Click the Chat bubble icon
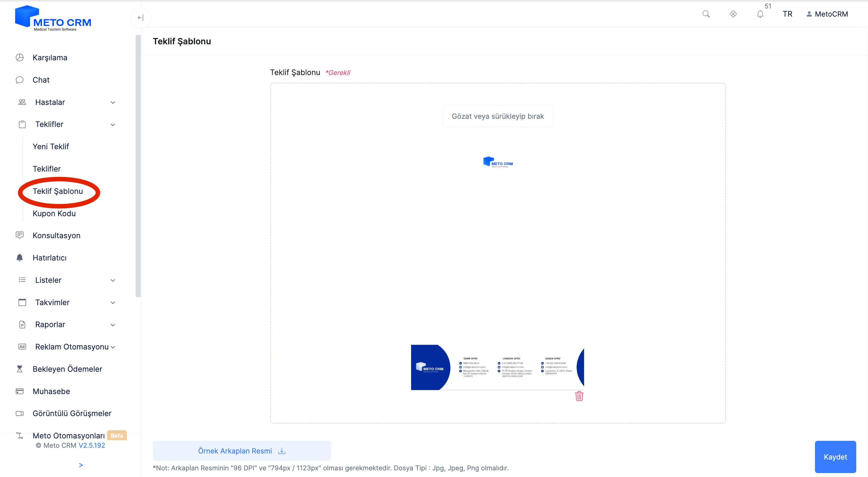The height and width of the screenshot is (477, 868). coord(20,80)
